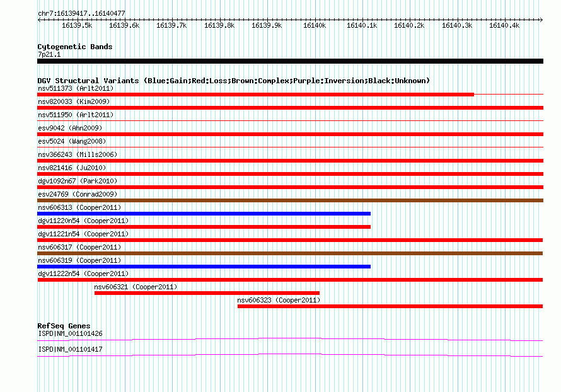561x392 pixels.
Task: Open the dgv1092n67 (Park2010) variant label
Action: 78,181
